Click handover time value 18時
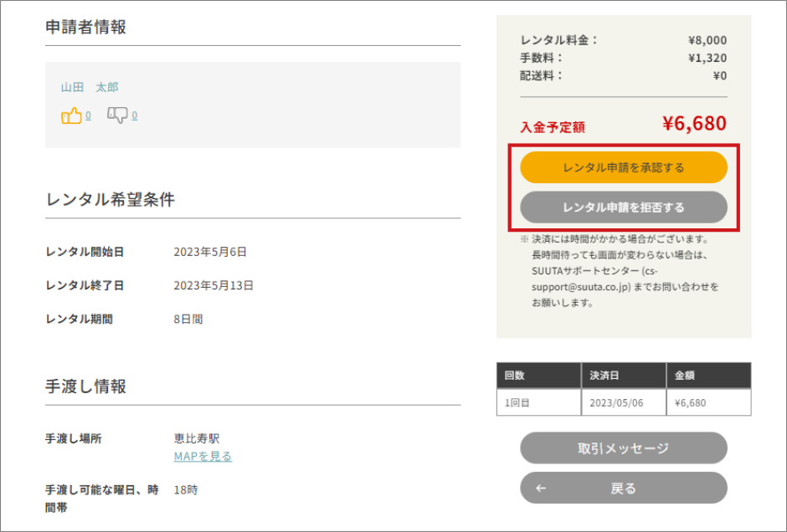The width and height of the screenshot is (787, 532). pyautogui.click(x=186, y=490)
